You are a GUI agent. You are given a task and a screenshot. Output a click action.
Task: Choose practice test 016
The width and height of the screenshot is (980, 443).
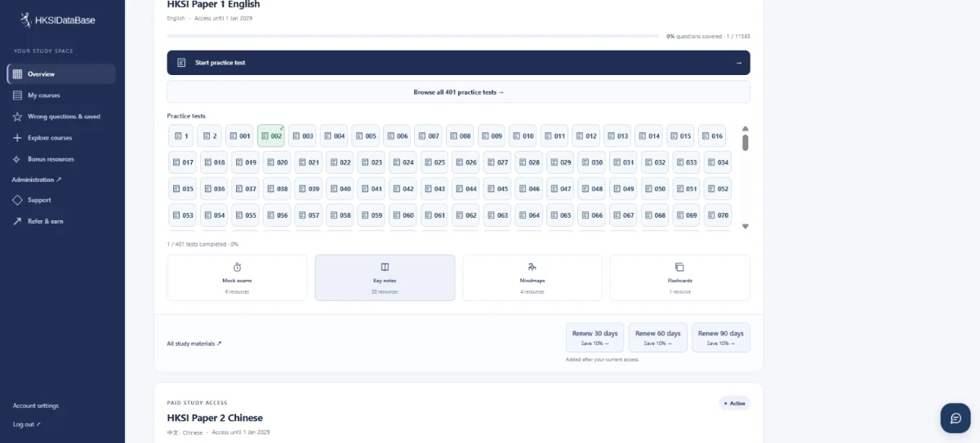pyautogui.click(x=711, y=136)
